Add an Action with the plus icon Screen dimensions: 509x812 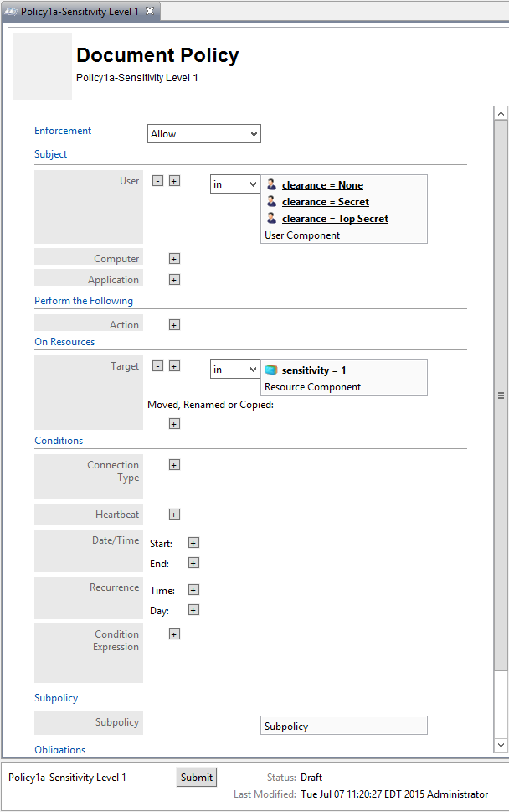tap(174, 325)
